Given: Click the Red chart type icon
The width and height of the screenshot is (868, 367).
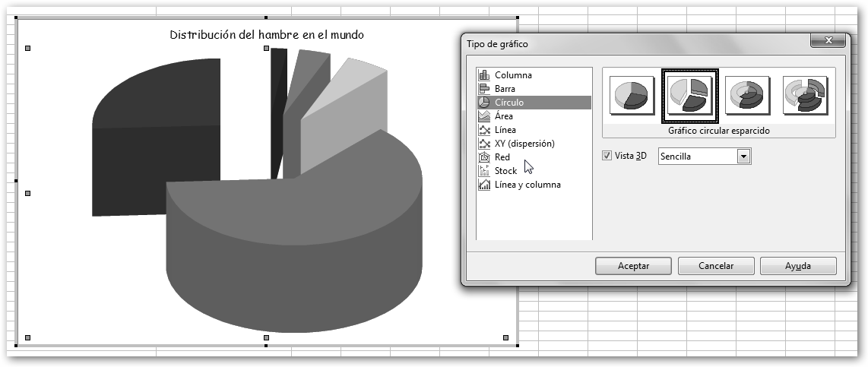Looking at the screenshot, I should [483, 157].
